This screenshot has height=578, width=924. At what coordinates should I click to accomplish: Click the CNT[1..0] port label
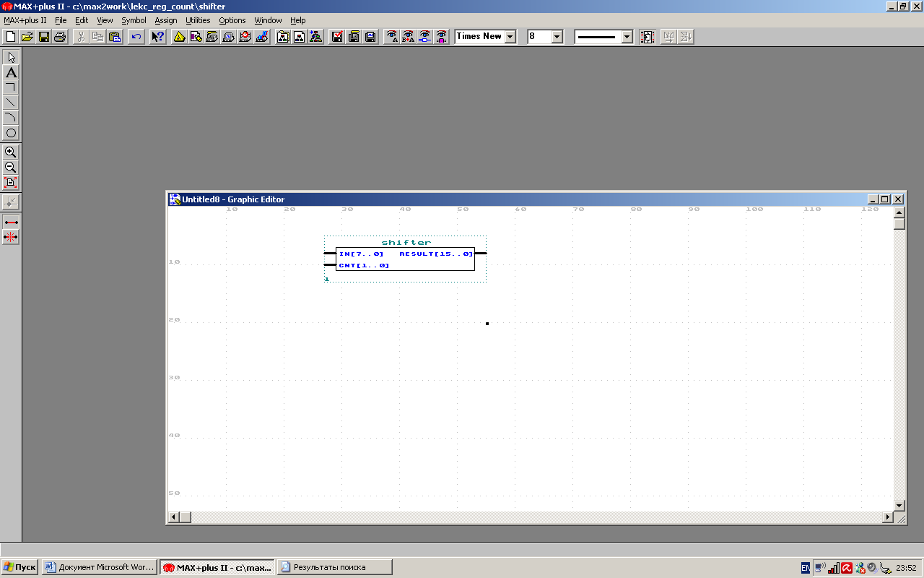tap(364, 265)
